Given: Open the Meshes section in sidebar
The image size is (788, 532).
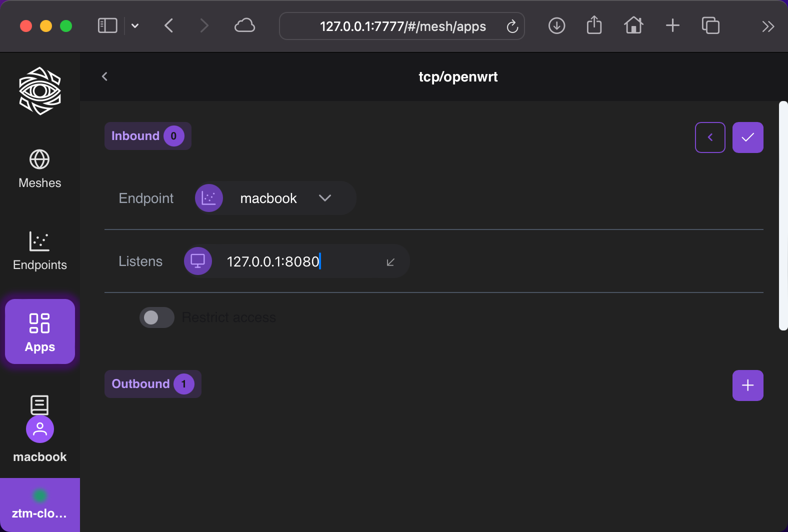Looking at the screenshot, I should click(39, 169).
